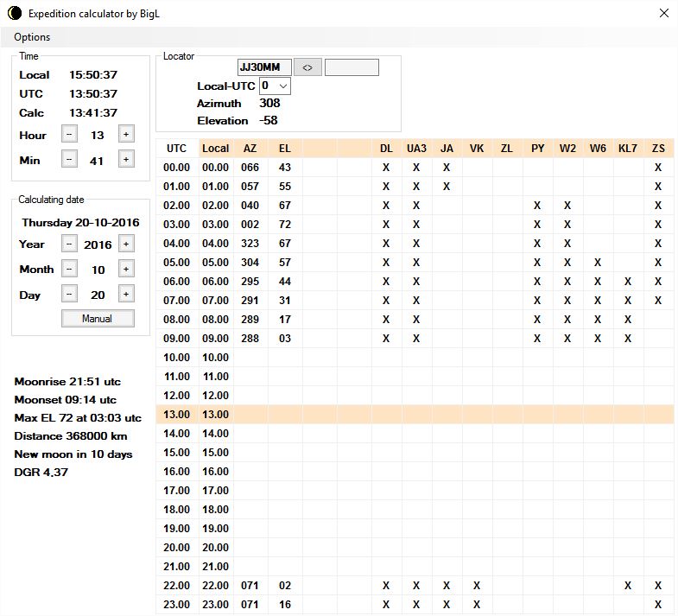Increase the Day with plus button
The height and width of the screenshot is (616, 678).
[x=125, y=294]
